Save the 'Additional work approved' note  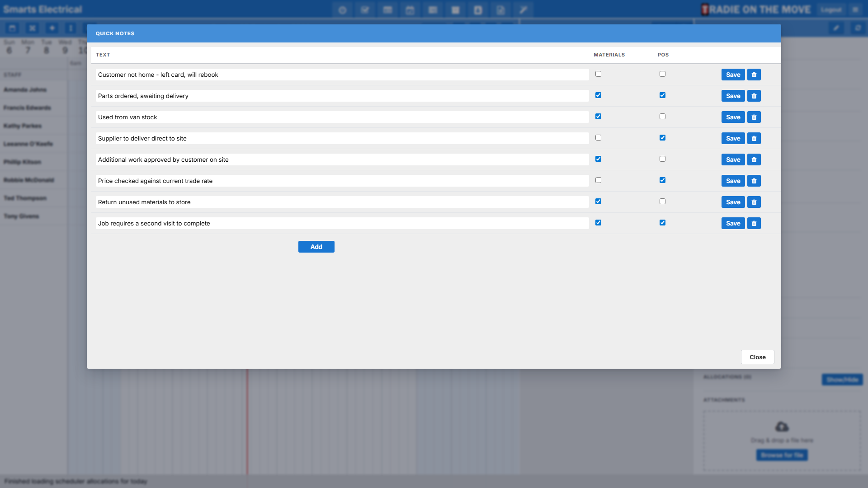[x=733, y=160]
